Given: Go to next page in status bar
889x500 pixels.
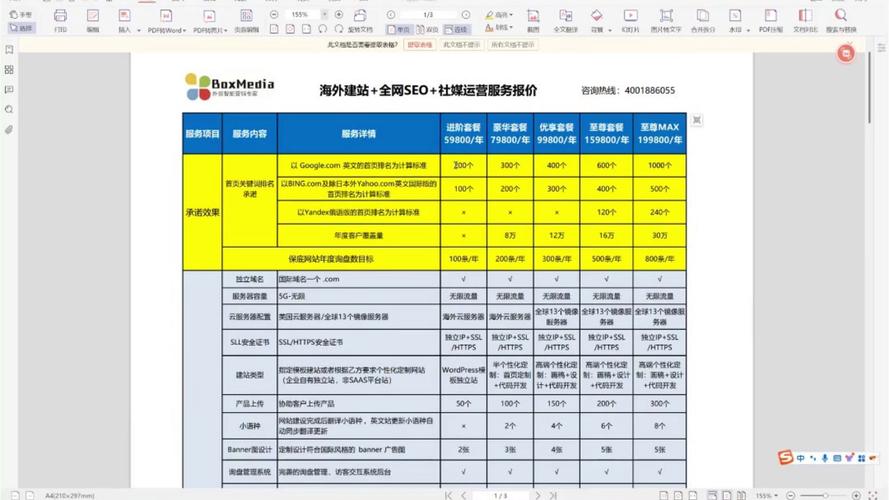Looking at the screenshot, I should (x=537, y=495).
